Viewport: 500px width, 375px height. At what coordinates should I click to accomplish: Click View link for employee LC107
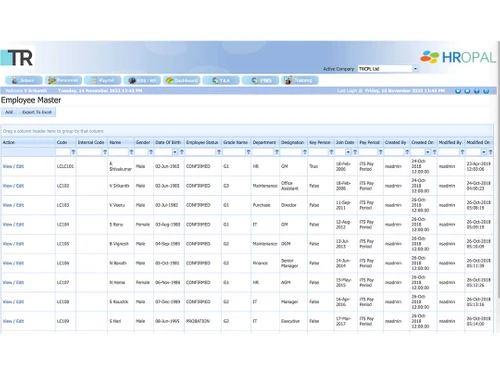tap(7, 282)
